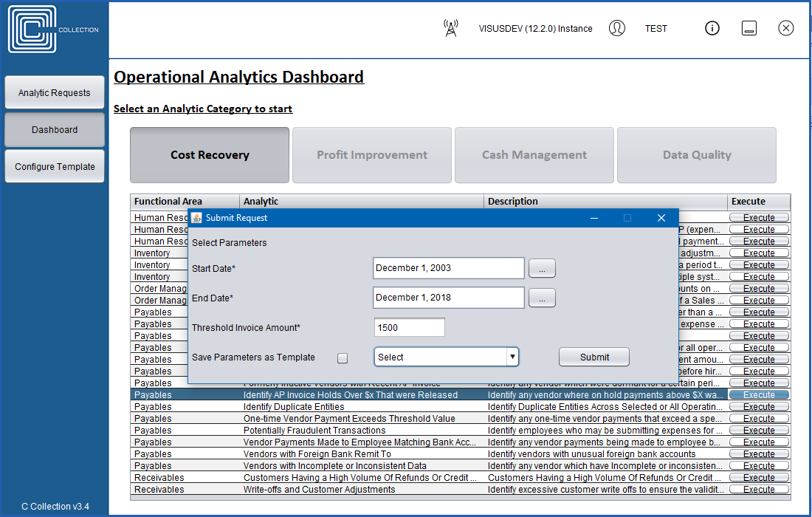
Task: Open the info icon in header
Action: (x=712, y=28)
